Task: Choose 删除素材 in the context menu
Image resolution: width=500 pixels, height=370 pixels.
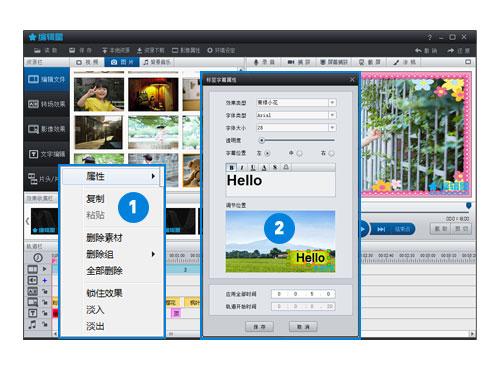Action: 104,238
